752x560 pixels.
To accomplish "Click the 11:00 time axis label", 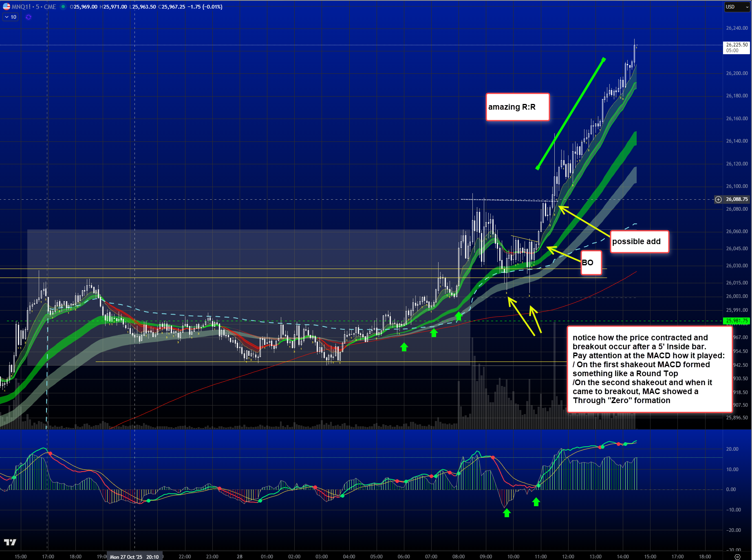I will coord(540,557).
